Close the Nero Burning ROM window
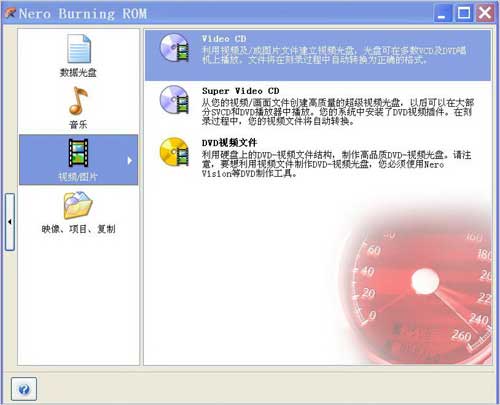The height and width of the screenshot is (405, 500). click(x=485, y=14)
